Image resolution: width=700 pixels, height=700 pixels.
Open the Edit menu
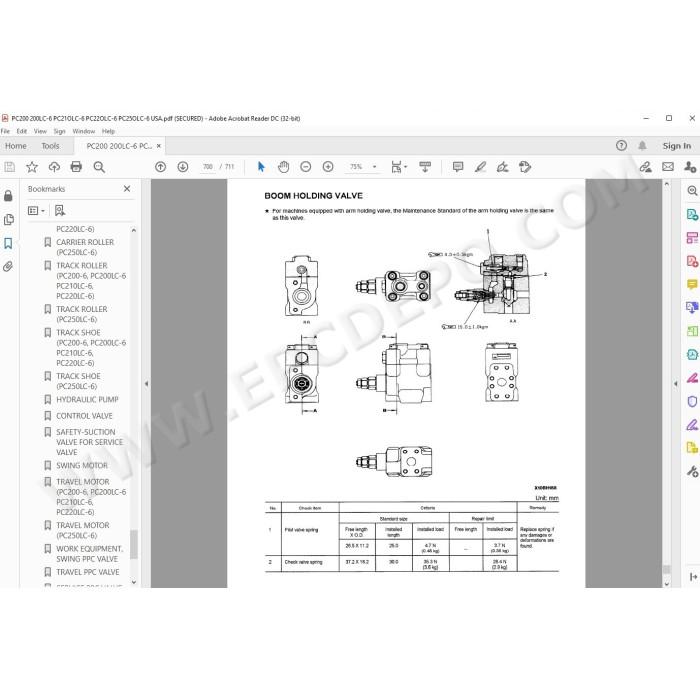pyautogui.click(x=21, y=131)
